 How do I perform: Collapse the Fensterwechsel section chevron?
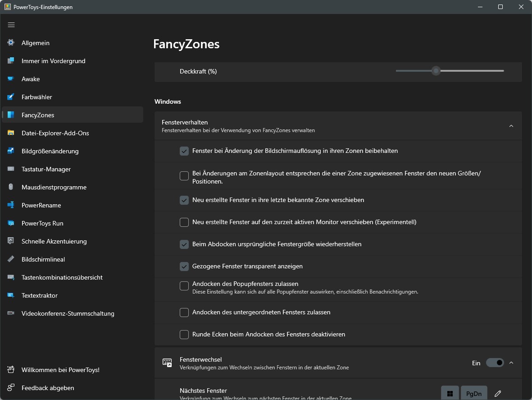(511, 363)
